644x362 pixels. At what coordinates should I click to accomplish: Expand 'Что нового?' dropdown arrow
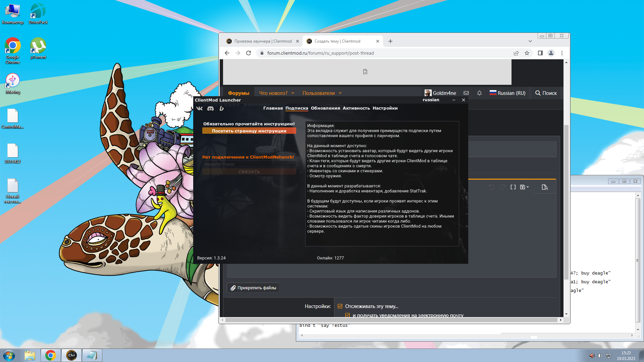(293, 93)
